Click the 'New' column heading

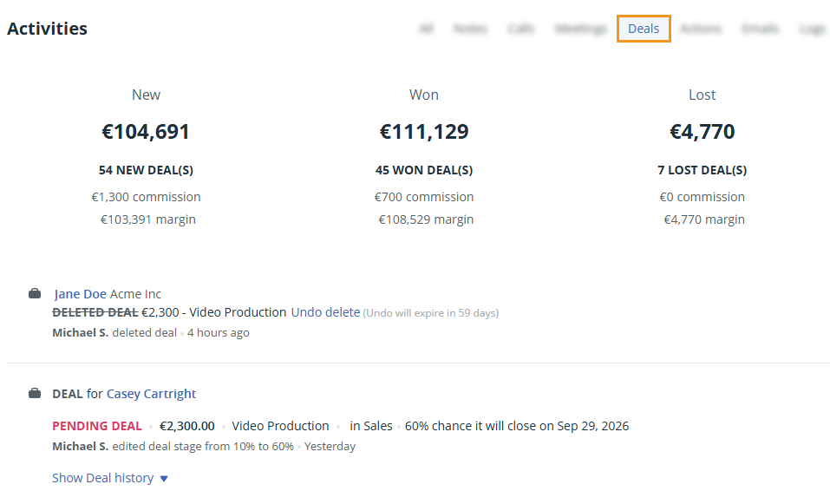pos(146,95)
